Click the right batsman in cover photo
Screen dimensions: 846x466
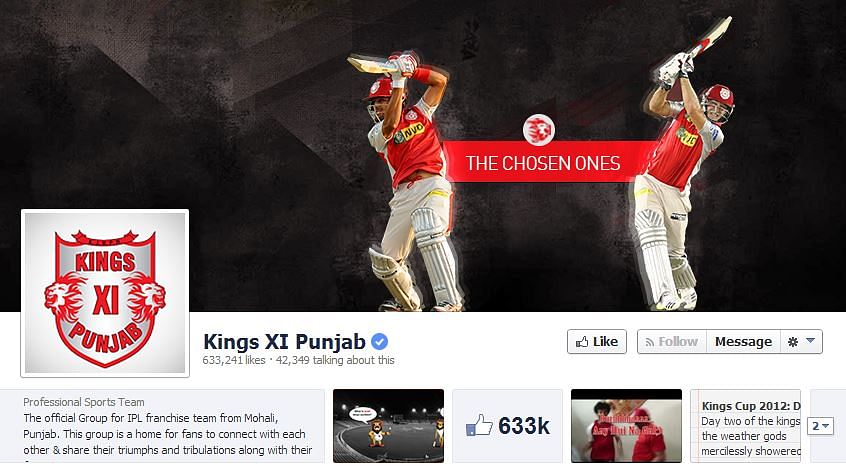pyautogui.click(x=683, y=173)
